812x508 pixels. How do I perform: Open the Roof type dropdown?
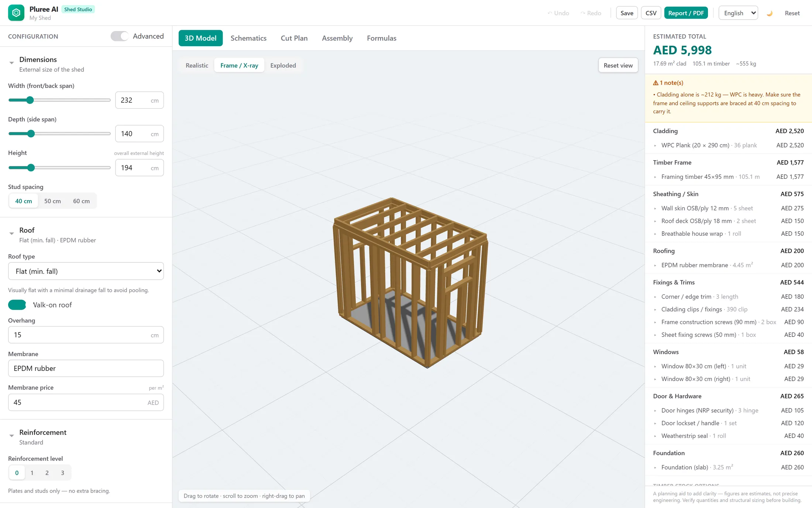[86, 271]
